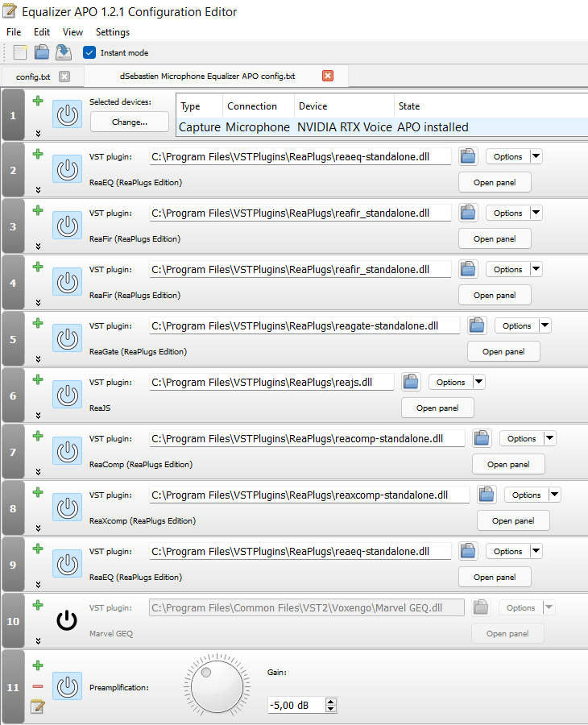Click the Preamplification gain dial knob
The image size is (588, 725).
tap(217, 686)
